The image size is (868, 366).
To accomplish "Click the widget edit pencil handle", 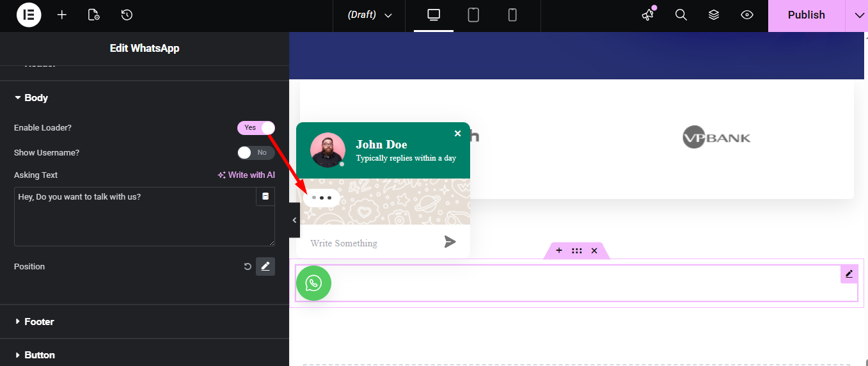I will (849, 274).
